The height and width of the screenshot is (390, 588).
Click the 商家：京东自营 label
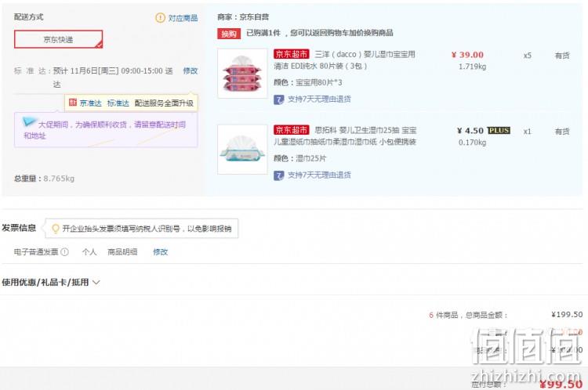[x=243, y=17]
